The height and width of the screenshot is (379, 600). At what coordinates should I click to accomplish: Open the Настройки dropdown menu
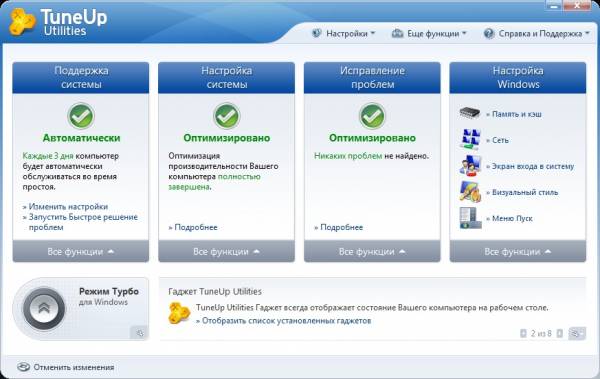[344, 34]
